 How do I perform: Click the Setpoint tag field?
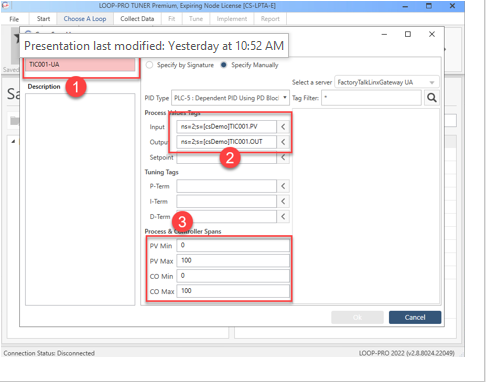click(226, 157)
